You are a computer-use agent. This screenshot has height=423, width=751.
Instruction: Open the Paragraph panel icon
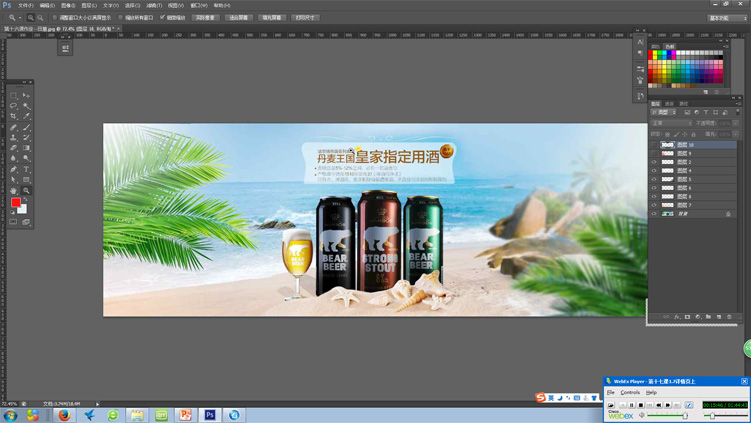point(640,53)
